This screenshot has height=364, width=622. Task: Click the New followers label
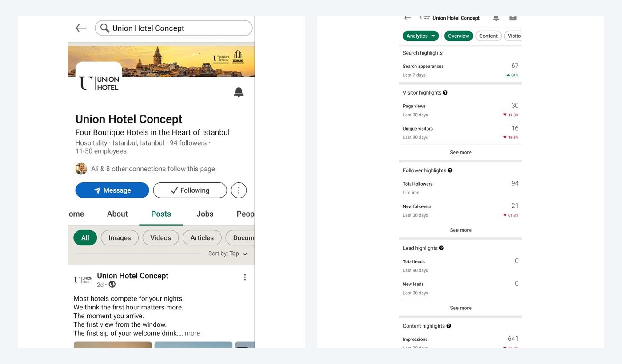(417, 206)
